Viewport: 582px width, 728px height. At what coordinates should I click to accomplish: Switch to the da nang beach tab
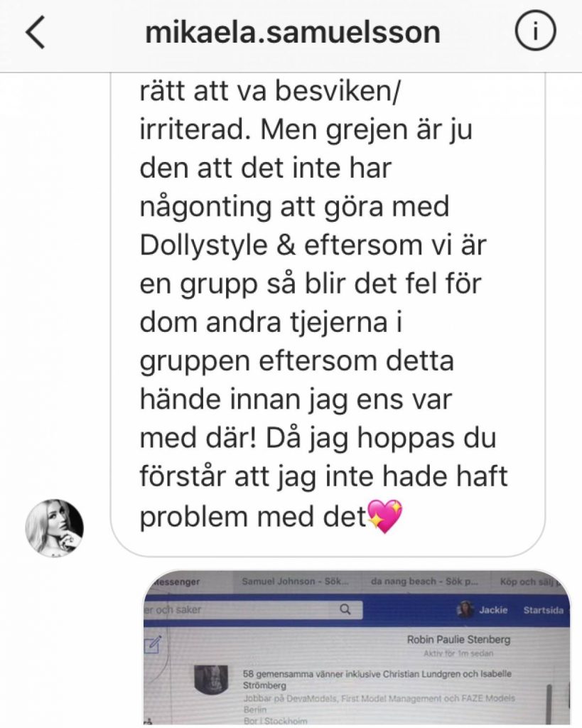pyautogui.click(x=424, y=582)
